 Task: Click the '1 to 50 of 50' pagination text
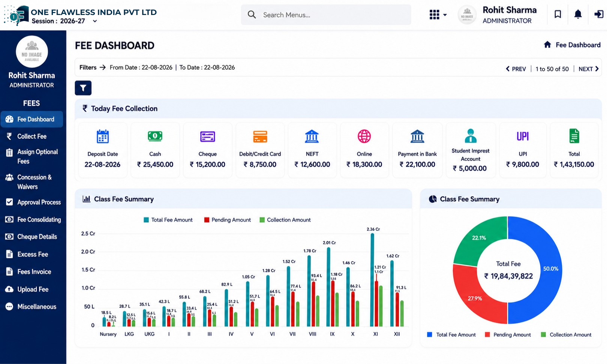[552, 69]
